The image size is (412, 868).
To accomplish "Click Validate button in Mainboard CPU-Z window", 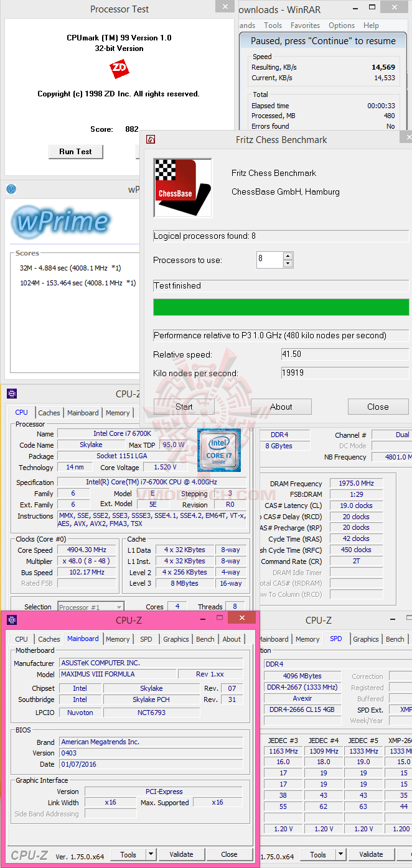I will pyautogui.click(x=181, y=854).
